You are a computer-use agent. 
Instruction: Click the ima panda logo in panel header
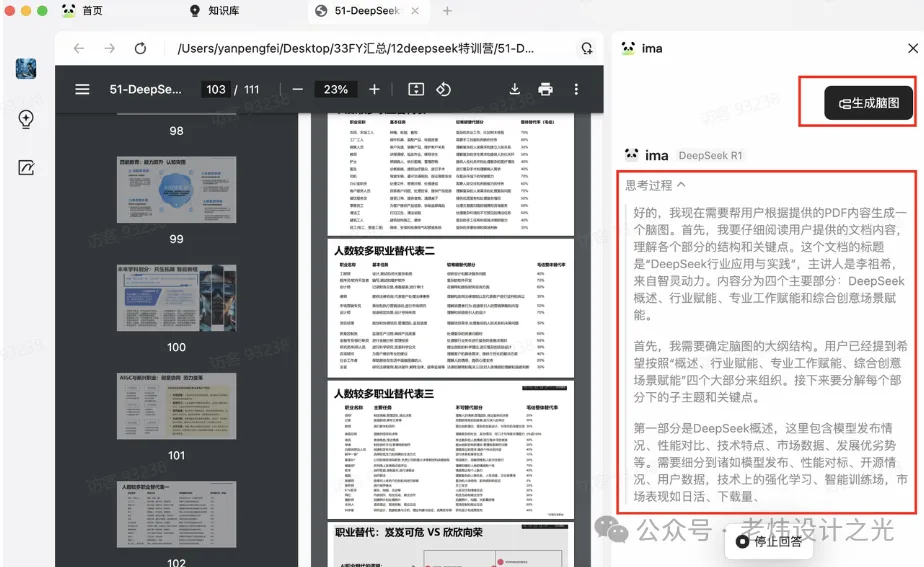pos(628,48)
